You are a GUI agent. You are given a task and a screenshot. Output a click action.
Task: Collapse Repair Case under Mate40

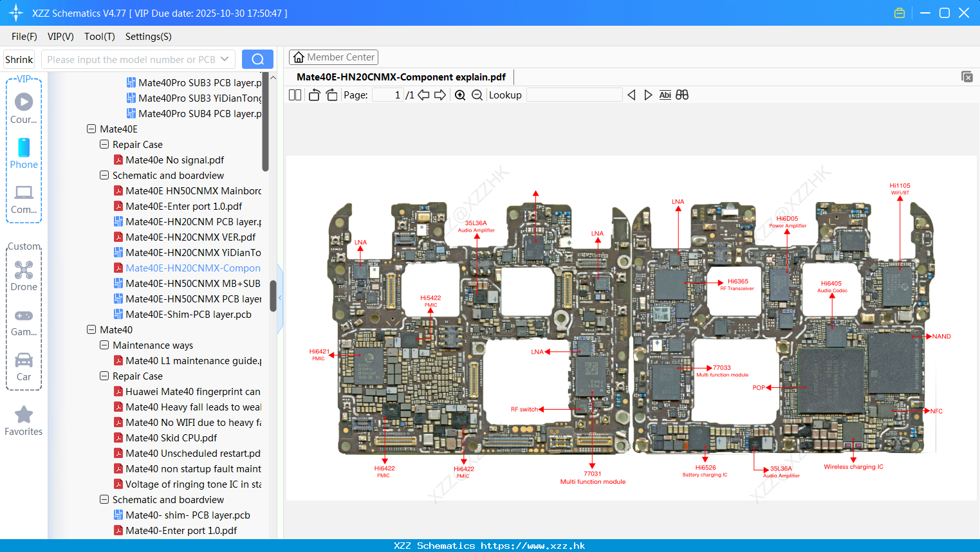coord(104,376)
